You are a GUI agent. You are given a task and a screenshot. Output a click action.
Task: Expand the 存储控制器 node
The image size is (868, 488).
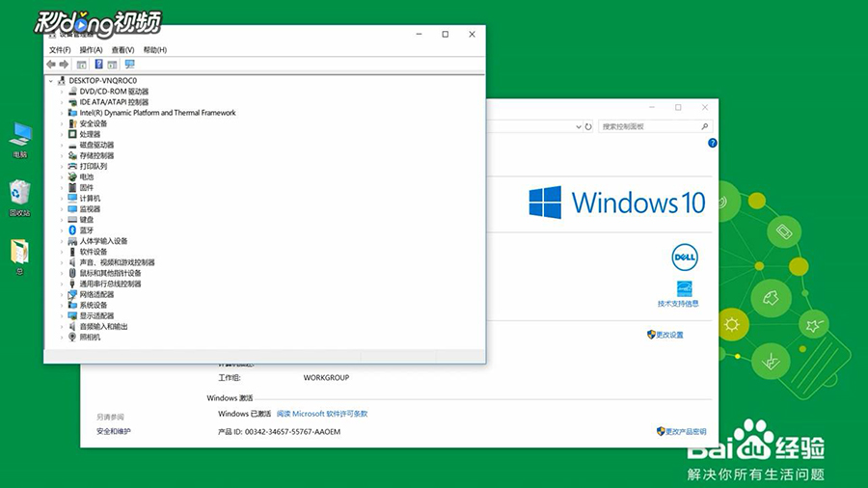(62, 155)
